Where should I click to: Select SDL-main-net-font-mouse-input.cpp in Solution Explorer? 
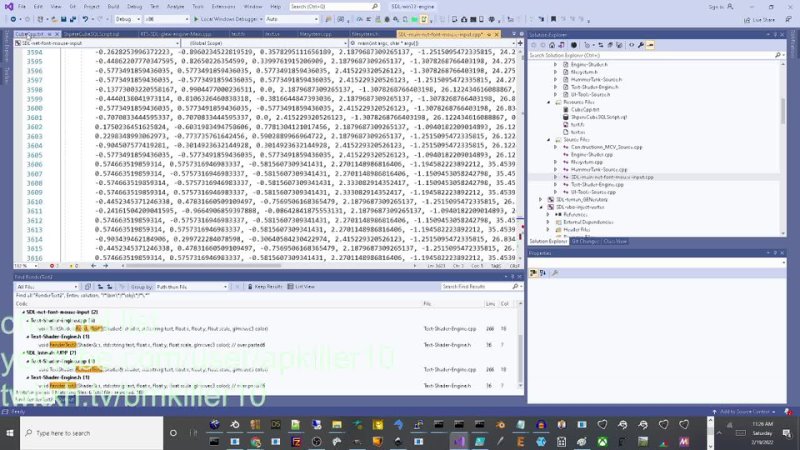click(x=612, y=177)
